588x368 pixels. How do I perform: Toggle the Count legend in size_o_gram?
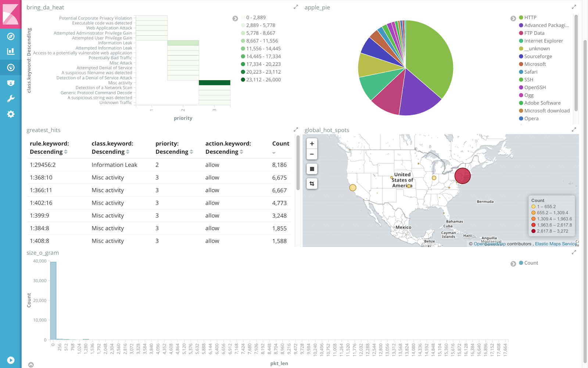click(x=529, y=263)
